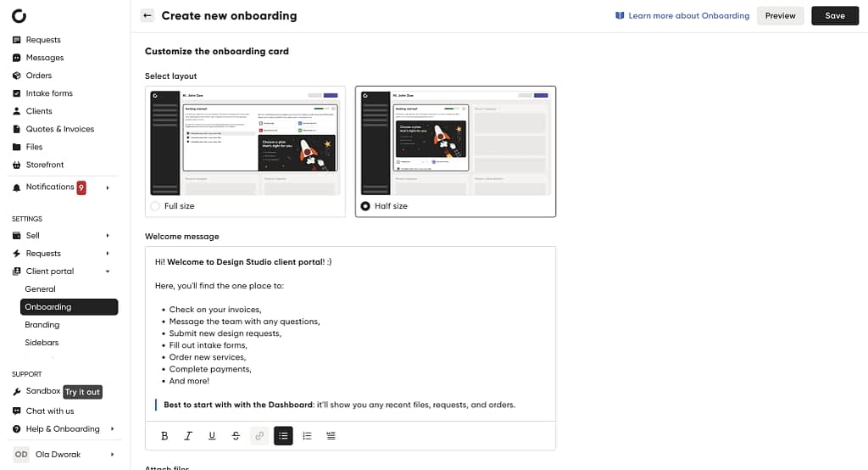Image resolution: width=868 pixels, height=470 pixels.
Task: Expand the Sell settings arrow
Action: (x=108, y=236)
